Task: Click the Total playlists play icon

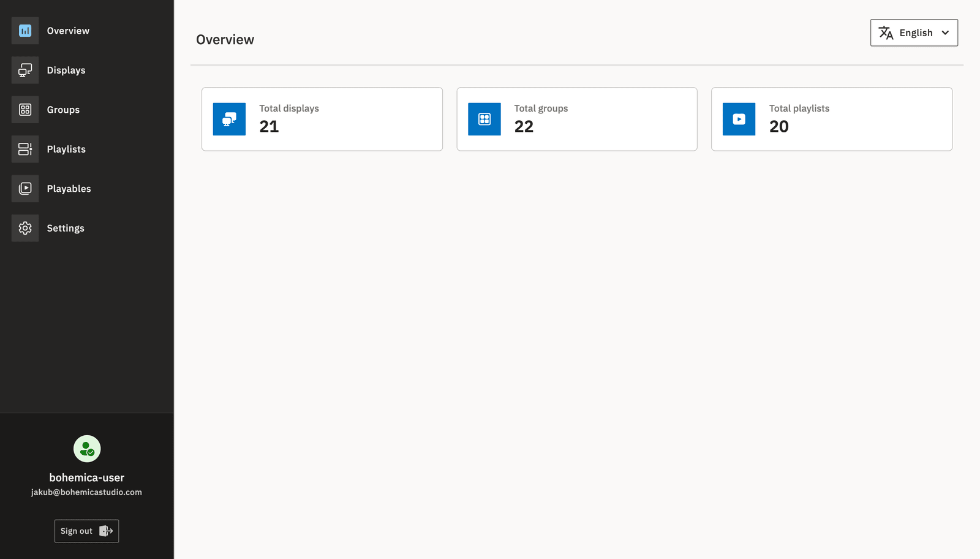Action: [739, 119]
